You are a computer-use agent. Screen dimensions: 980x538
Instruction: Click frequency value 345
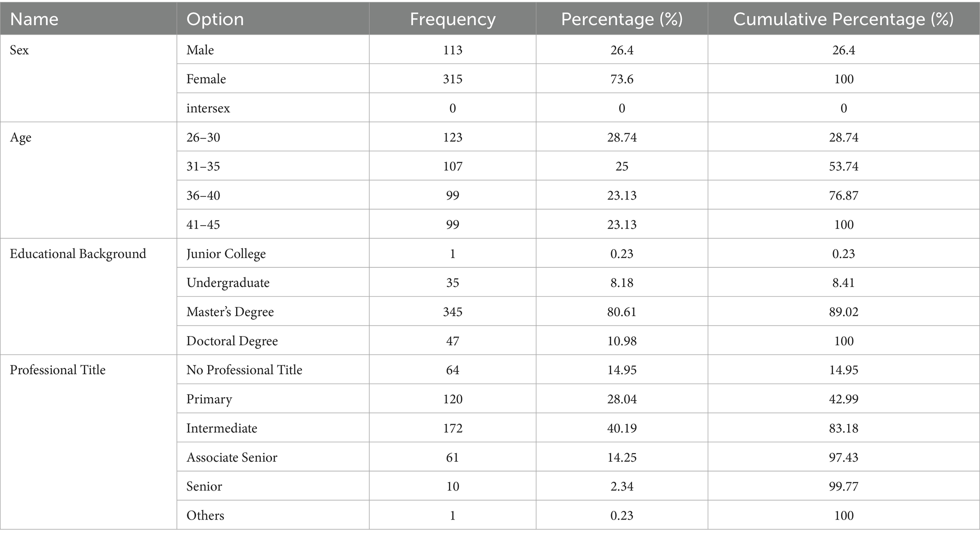click(x=452, y=312)
